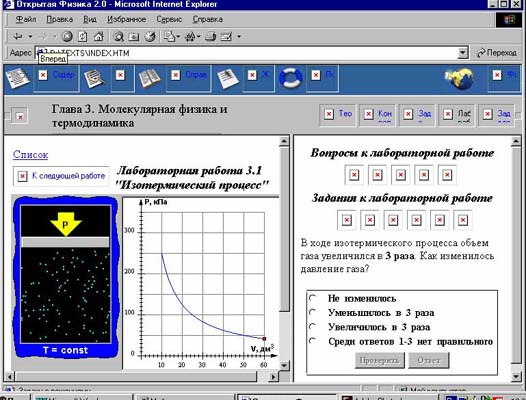
Task: Select "Увеличилось в 3 раза" radio option
Action: pos(313,326)
